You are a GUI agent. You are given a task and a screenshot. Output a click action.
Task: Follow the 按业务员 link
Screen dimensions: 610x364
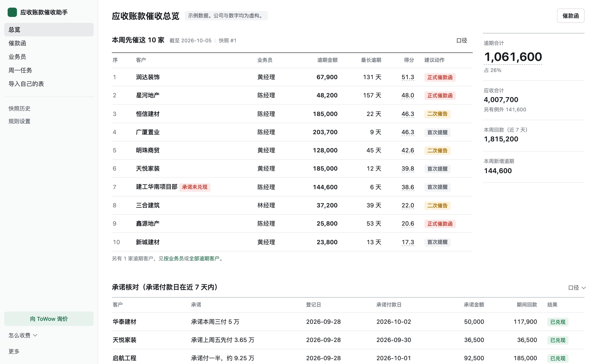click(x=173, y=258)
